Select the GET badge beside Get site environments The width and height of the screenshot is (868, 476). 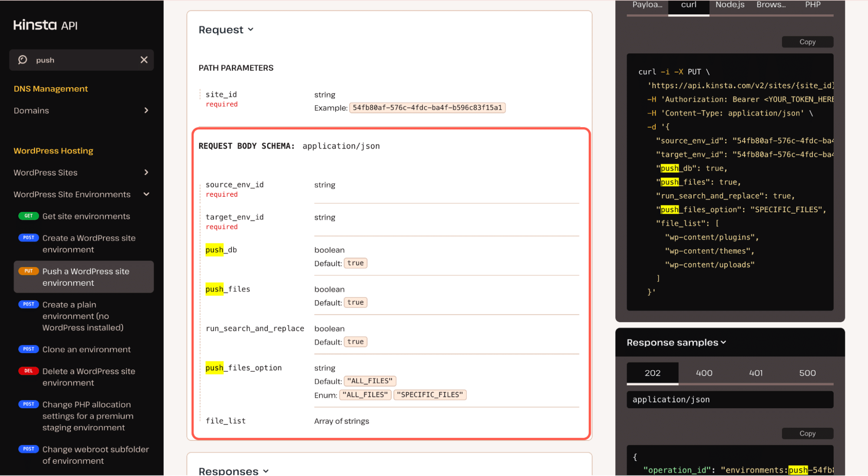29,216
